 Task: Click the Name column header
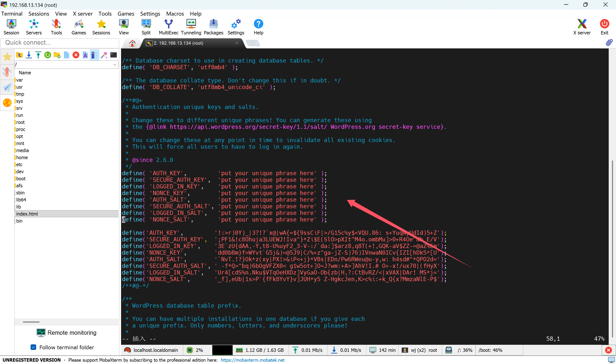click(25, 73)
